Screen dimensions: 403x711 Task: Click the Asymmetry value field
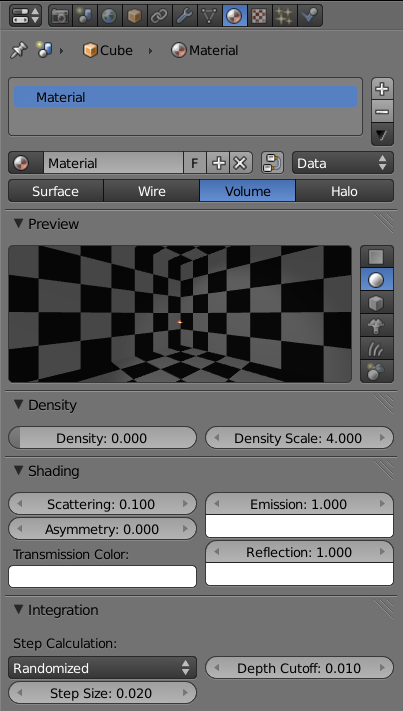click(102, 529)
